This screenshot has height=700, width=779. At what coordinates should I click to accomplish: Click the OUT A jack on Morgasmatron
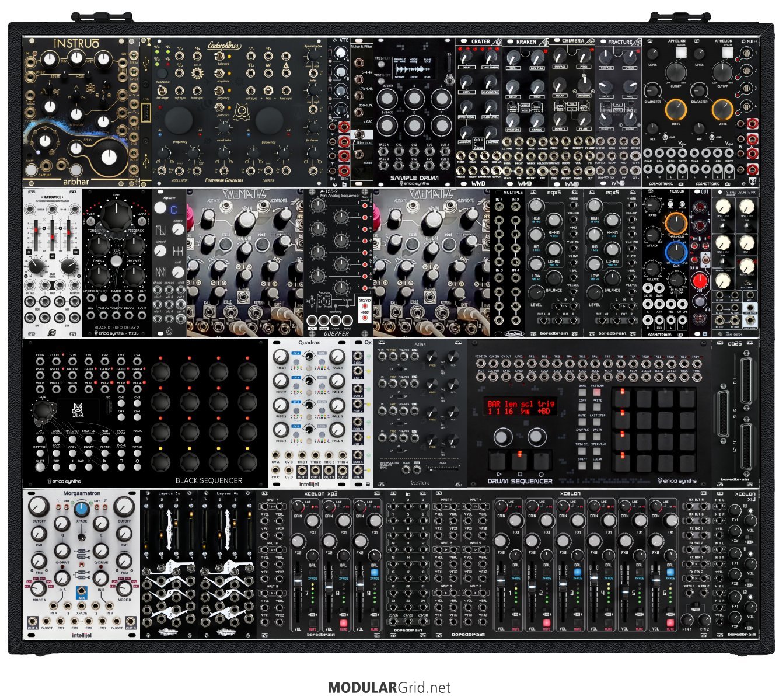33,621
